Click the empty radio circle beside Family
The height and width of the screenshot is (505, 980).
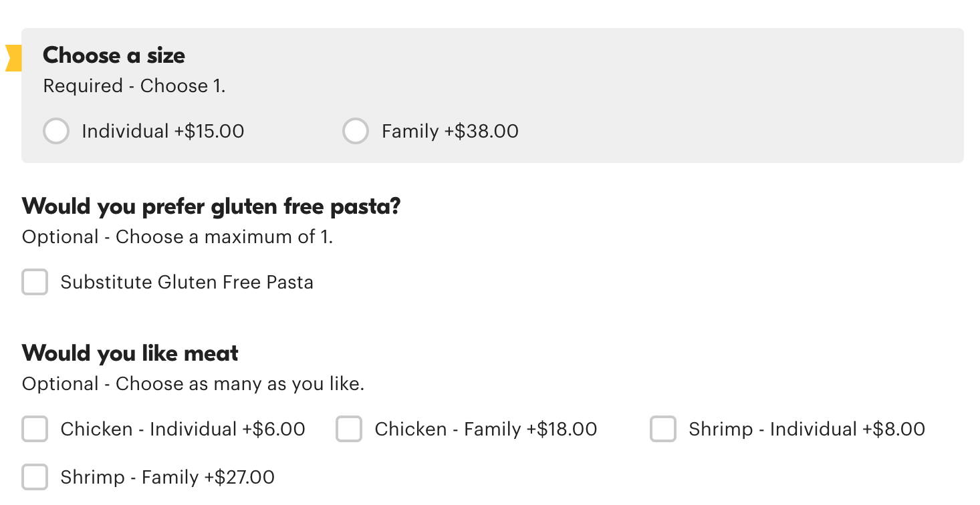(356, 131)
